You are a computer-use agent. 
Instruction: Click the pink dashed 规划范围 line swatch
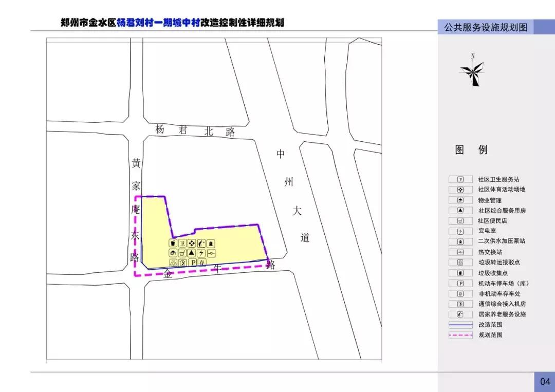[460, 335]
